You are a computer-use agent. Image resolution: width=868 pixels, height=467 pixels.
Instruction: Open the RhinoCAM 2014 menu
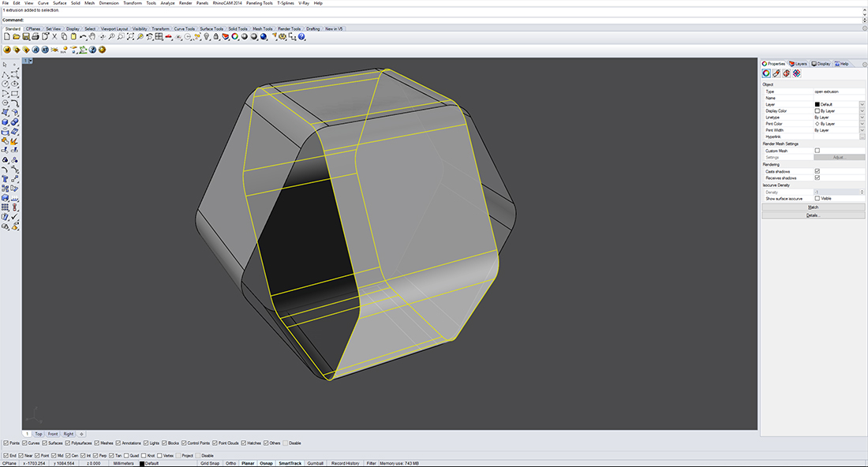227,3
